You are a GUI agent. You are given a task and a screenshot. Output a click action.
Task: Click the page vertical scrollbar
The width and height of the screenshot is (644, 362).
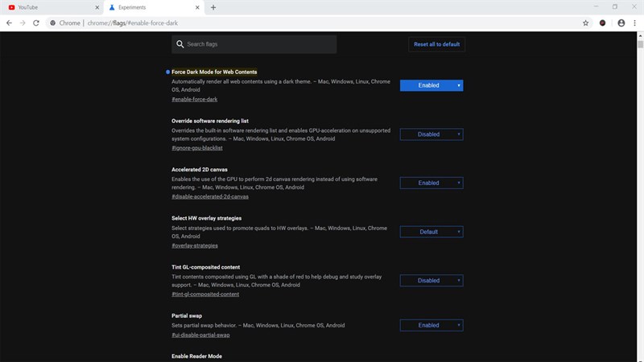pyautogui.click(x=640, y=197)
